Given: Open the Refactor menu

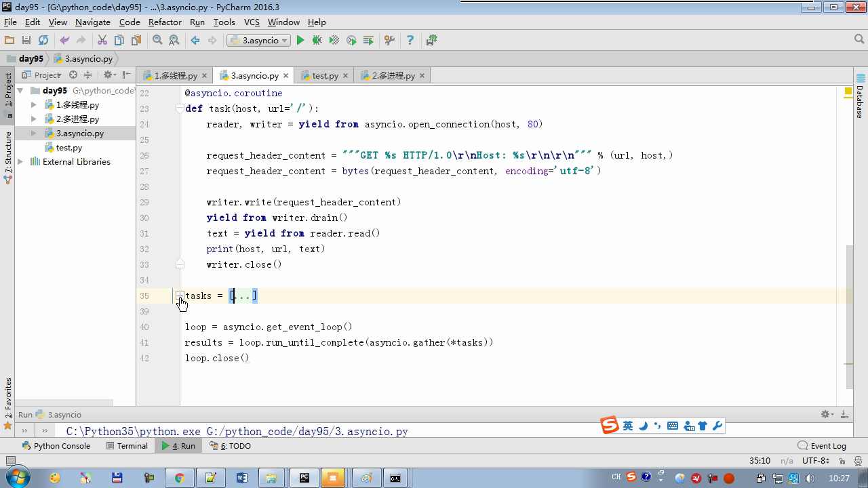Looking at the screenshot, I should click(165, 22).
